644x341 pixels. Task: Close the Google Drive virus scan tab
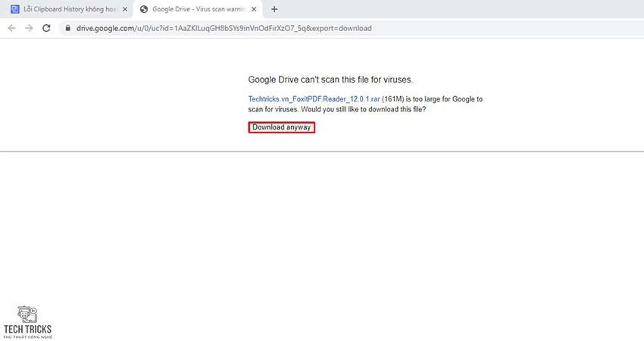[254, 9]
